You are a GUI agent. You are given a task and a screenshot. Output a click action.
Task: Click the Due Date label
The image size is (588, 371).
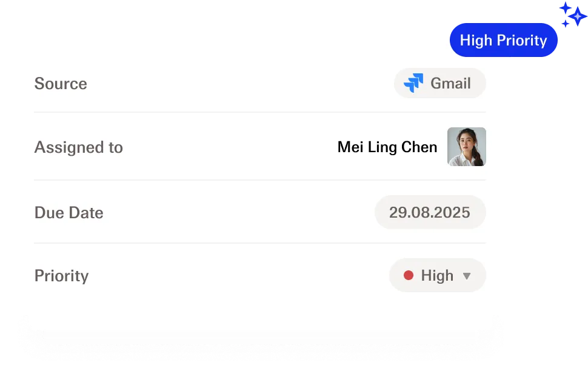69,213
